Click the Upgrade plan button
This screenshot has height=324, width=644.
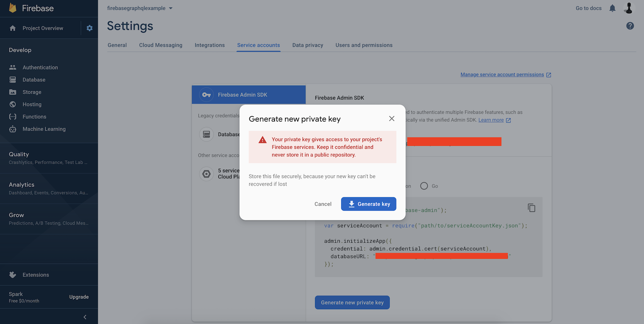pyautogui.click(x=79, y=297)
